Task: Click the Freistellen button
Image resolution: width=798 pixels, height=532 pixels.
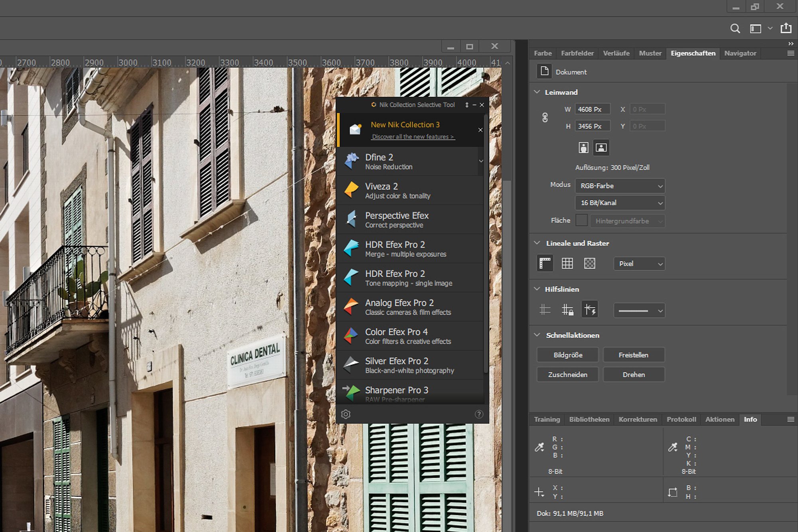Action: (634, 355)
